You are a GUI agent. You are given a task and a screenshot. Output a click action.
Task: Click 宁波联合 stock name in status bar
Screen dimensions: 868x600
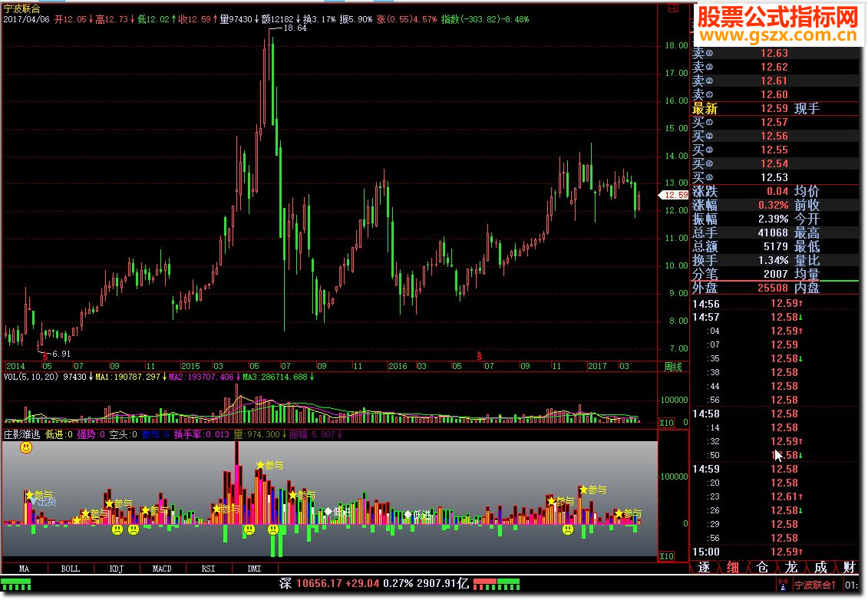tap(815, 585)
